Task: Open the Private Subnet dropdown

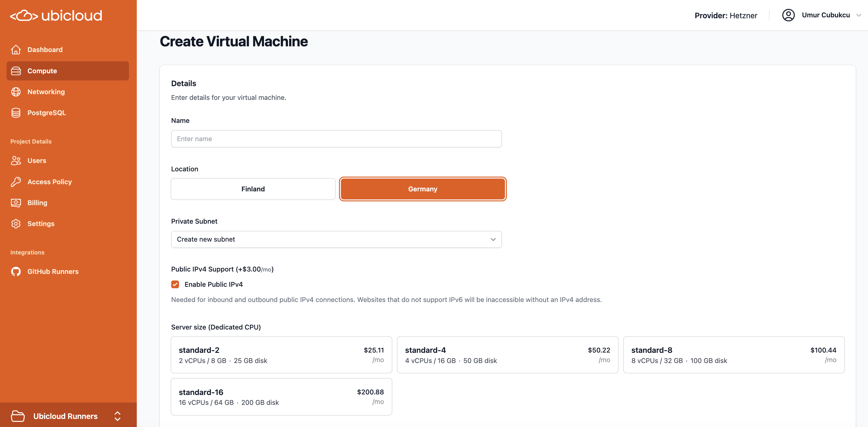Action: [x=336, y=239]
